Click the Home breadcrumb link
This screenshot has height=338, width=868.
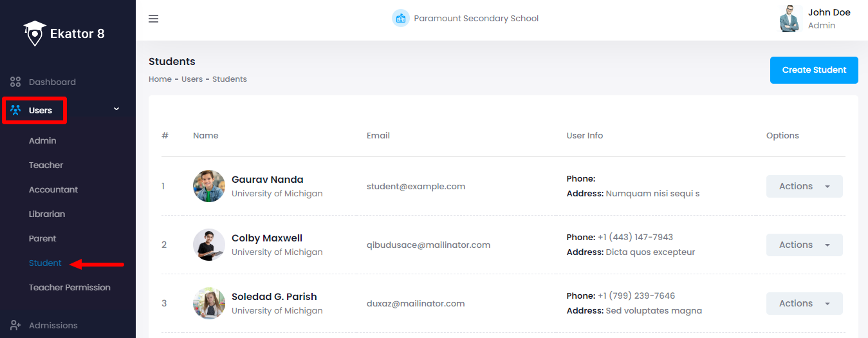click(x=160, y=79)
